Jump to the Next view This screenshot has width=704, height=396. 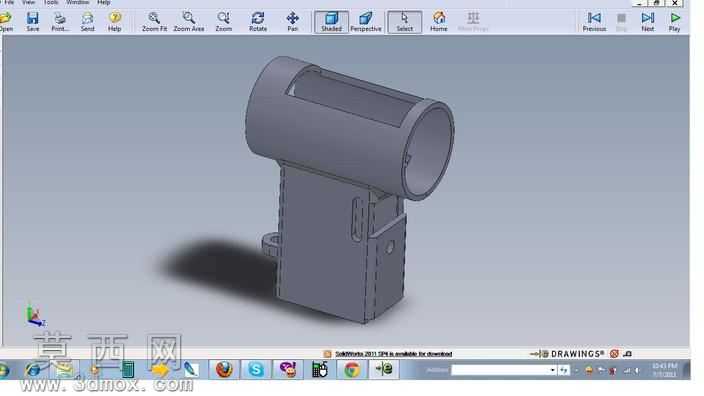click(x=647, y=21)
